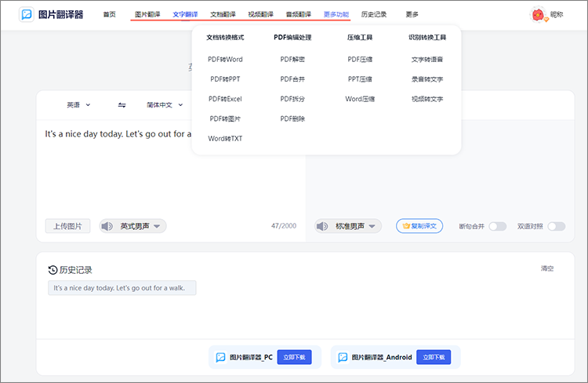The image size is (588, 383).
Task: Click 立即下载 for 图片翻译器_PC
Action: (294, 357)
